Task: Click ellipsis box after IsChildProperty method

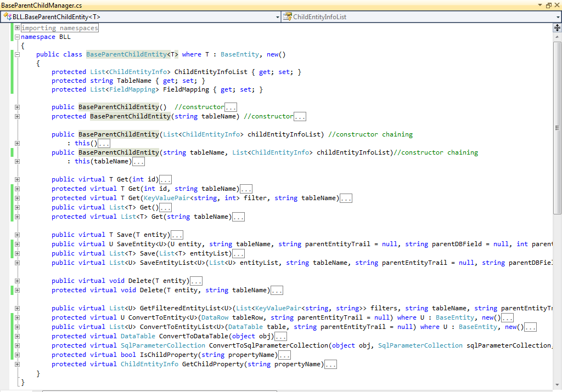Action: (284, 355)
